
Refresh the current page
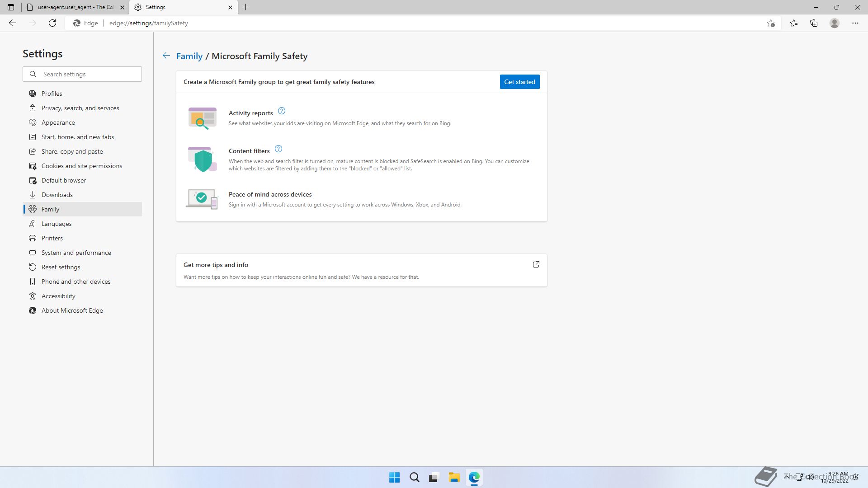point(52,23)
